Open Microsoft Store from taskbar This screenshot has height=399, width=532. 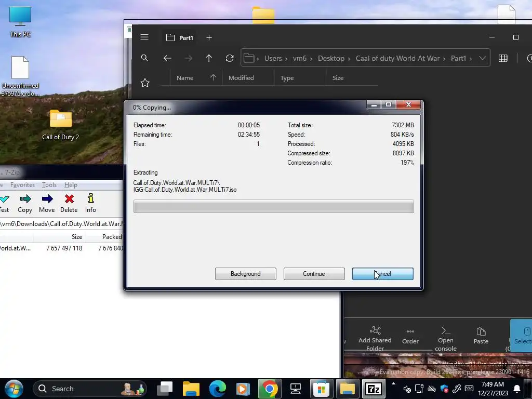click(321, 389)
